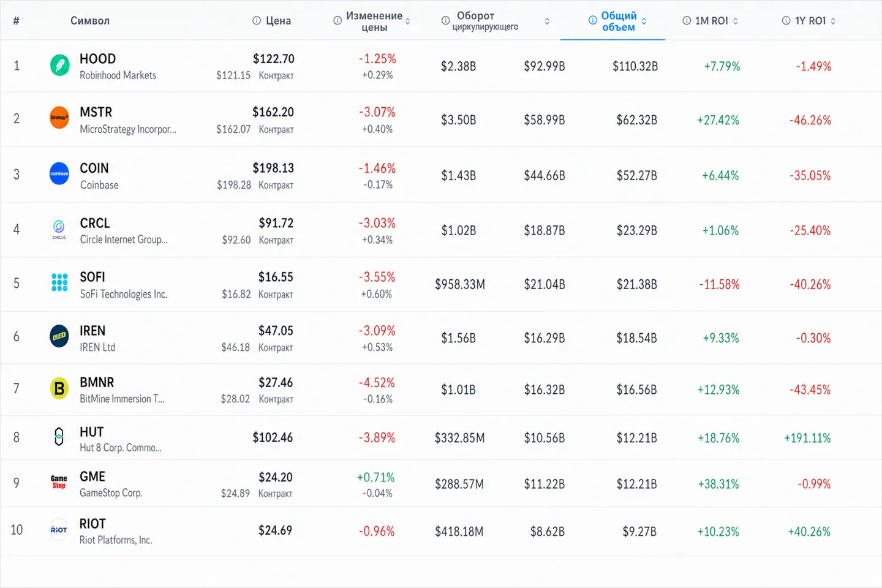This screenshot has width=882, height=588.
Task: Click the GameStop GME logo
Action: click(x=59, y=483)
